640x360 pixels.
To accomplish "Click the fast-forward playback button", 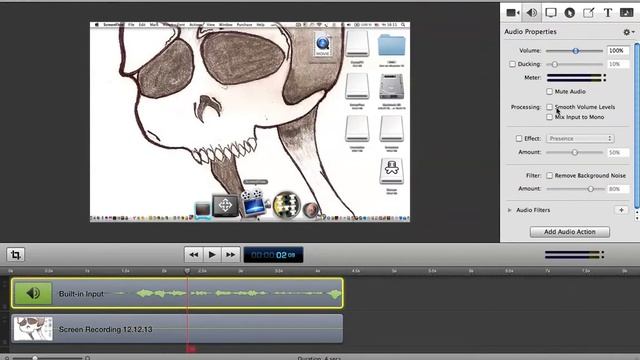I will [x=230, y=255].
